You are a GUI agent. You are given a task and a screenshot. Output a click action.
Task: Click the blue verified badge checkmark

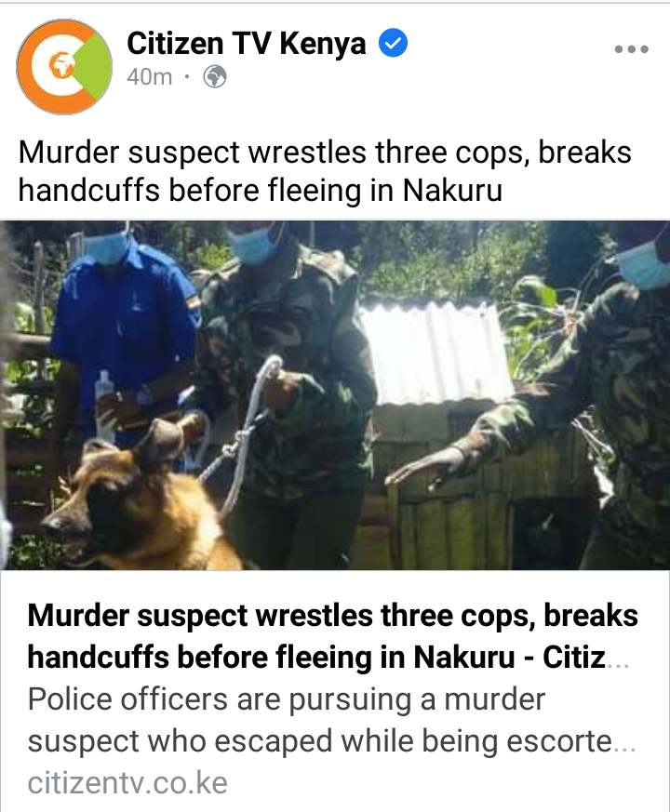pyautogui.click(x=394, y=43)
